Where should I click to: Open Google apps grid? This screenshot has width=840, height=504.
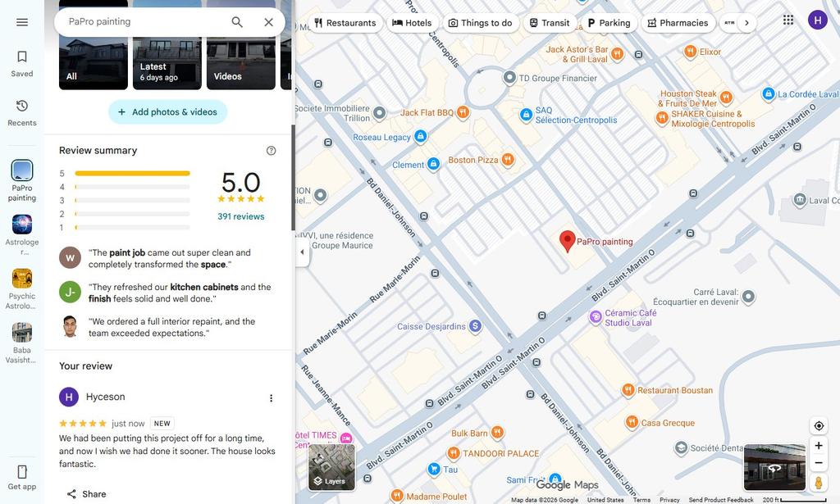point(788,20)
